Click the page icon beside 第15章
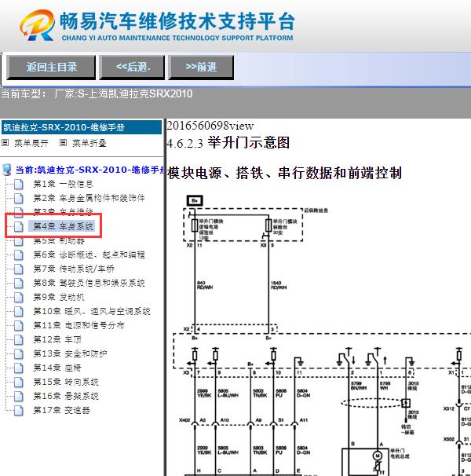 (x=19, y=382)
